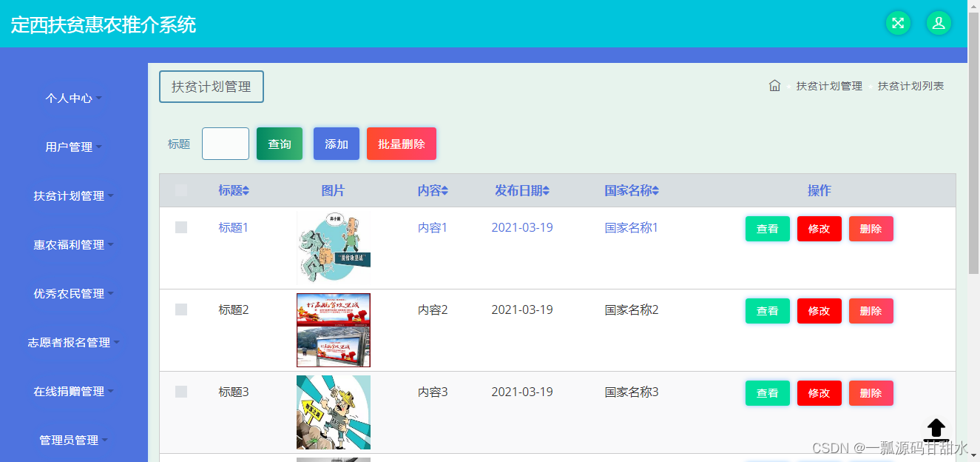
Task: View details of 标题1 with 查看
Action: (768, 229)
